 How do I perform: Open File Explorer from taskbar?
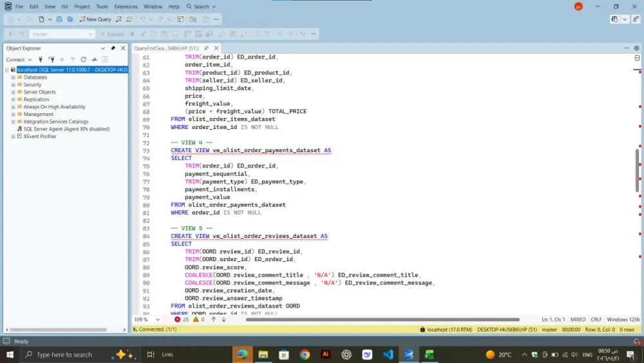[263, 355]
